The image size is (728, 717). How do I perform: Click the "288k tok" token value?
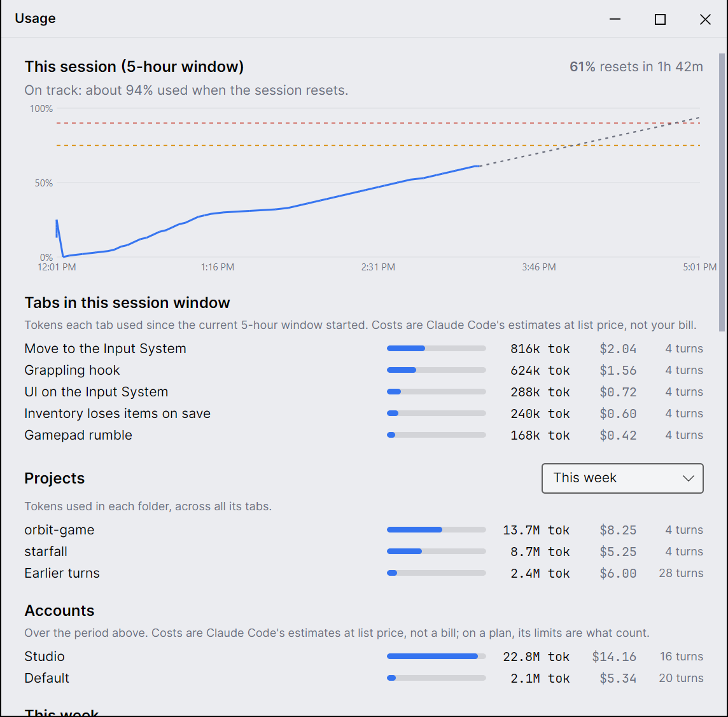[540, 392]
